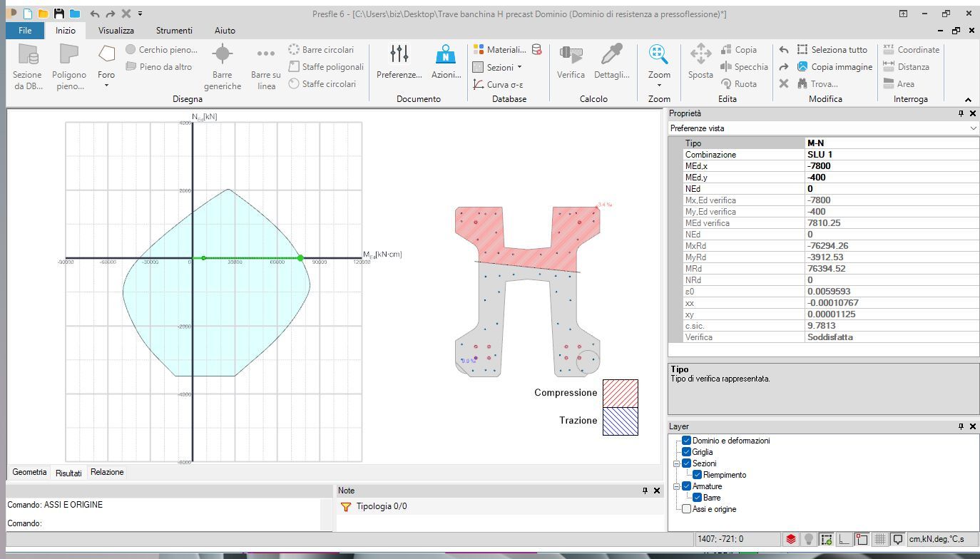The width and height of the screenshot is (980, 559).
Task: Switch to the Visualizza ribbon tab
Action: 116,31
